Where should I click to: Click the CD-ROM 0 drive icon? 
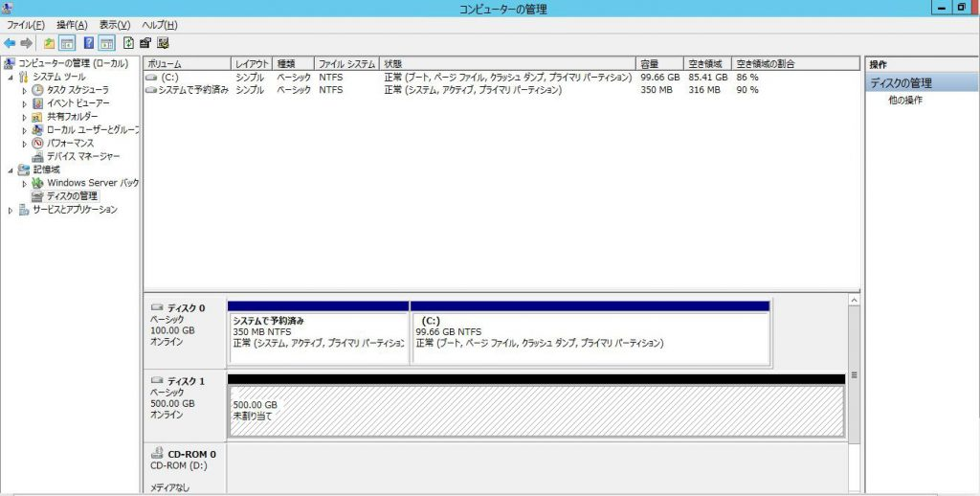click(x=157, y=454)
